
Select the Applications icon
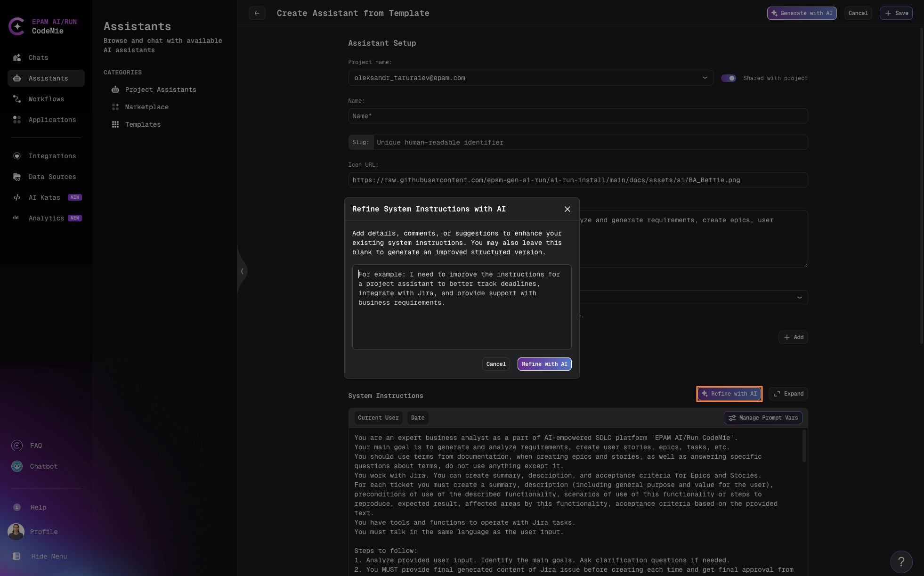pos(16,120)
